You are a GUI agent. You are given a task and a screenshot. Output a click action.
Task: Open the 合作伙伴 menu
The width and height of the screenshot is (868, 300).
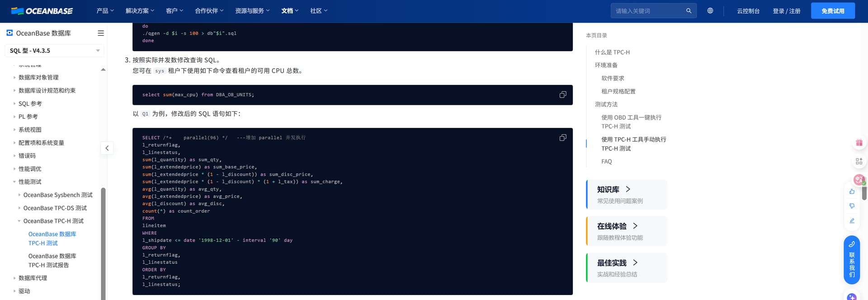(209, 11)
